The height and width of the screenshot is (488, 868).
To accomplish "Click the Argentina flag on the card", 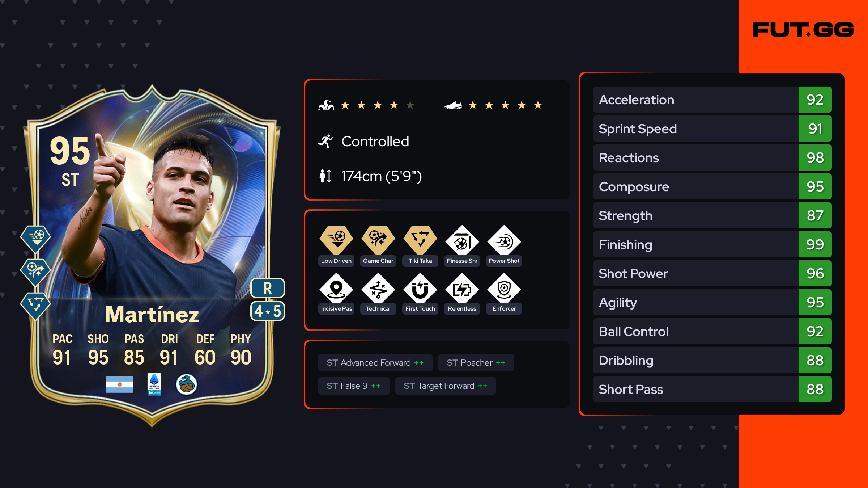I will coord(119,384).
